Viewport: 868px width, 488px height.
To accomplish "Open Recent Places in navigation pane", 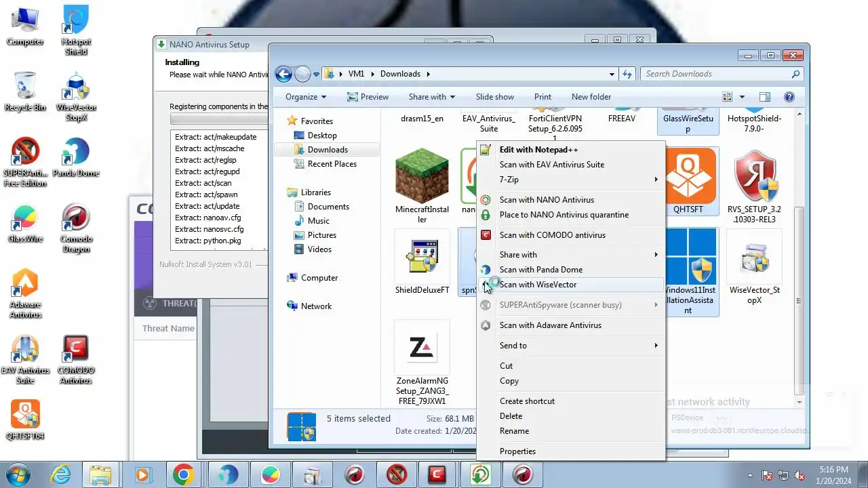I will pyautogui.click(x=332, y=164).
